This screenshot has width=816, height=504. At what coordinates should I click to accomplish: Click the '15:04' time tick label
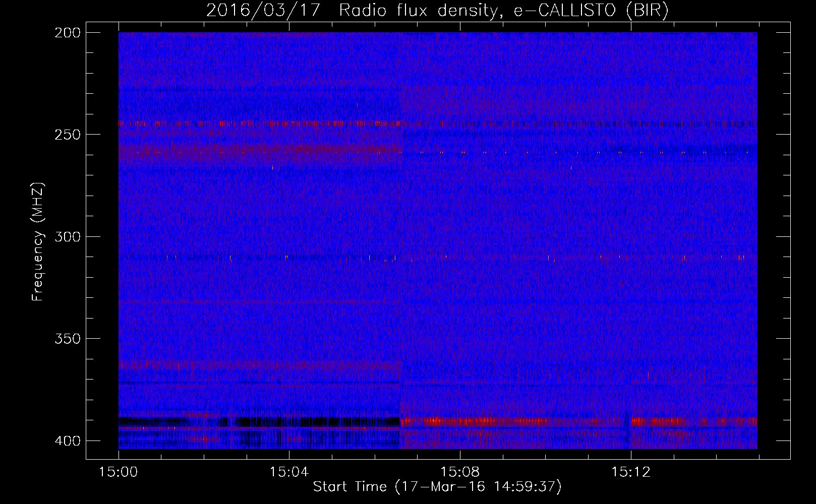coord(289,472)
